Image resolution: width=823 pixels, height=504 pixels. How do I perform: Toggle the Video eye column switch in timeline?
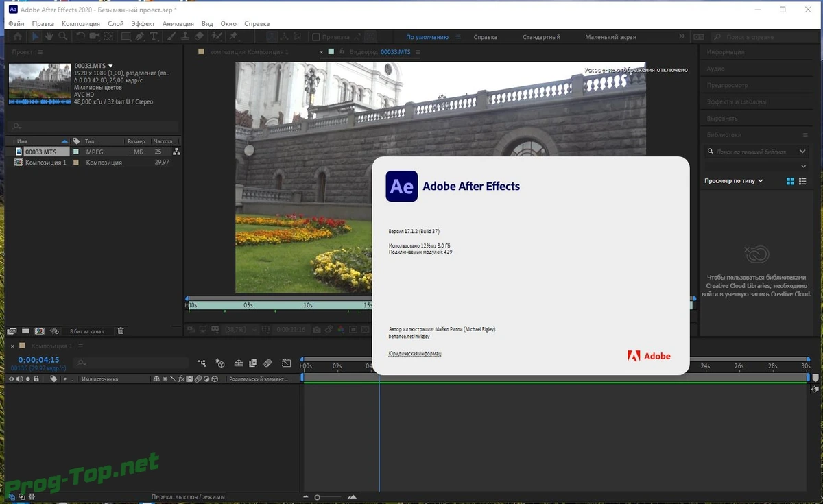coord(11,379)
